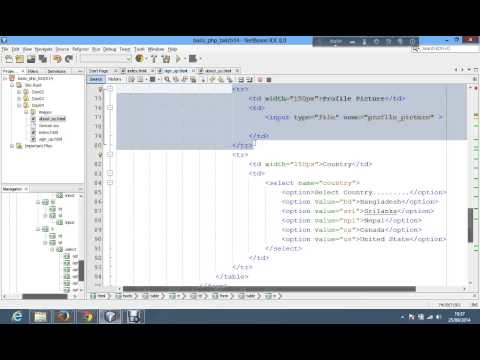Close the Navigator panel tab
Viewport: 480px width, 360px height.
26,189
